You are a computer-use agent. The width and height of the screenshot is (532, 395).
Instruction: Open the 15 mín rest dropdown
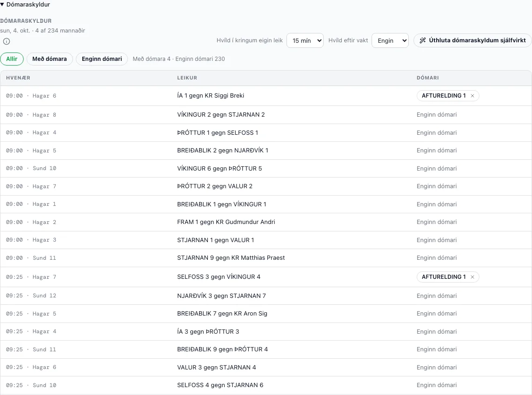click(305, 40)
